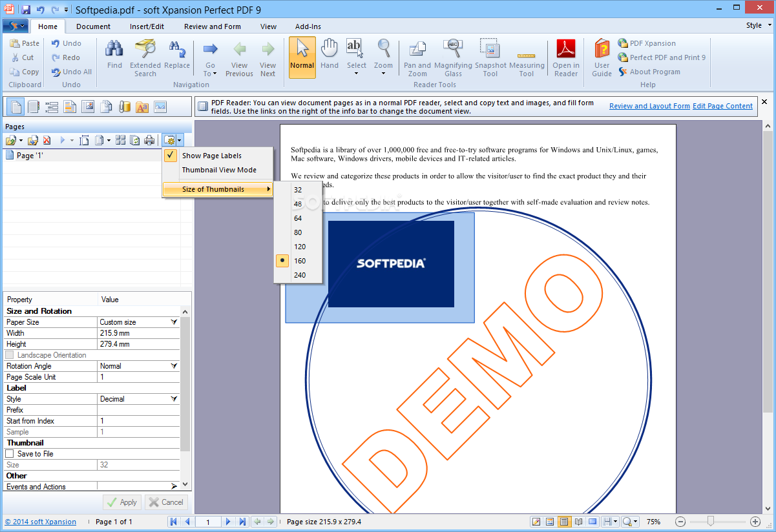Open Review and Layout Form link
This screenshot has width=776, height=532.
tap(649, 106)
